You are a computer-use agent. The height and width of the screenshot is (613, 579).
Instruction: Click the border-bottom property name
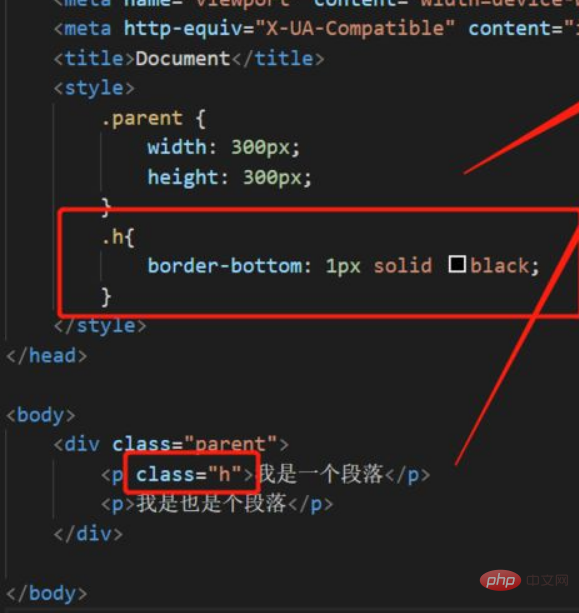224,266
